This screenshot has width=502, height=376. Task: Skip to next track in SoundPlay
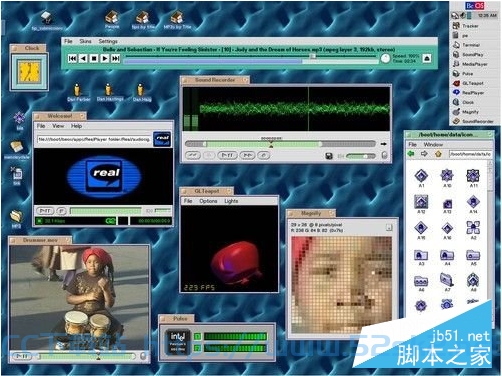coord(115,58)
